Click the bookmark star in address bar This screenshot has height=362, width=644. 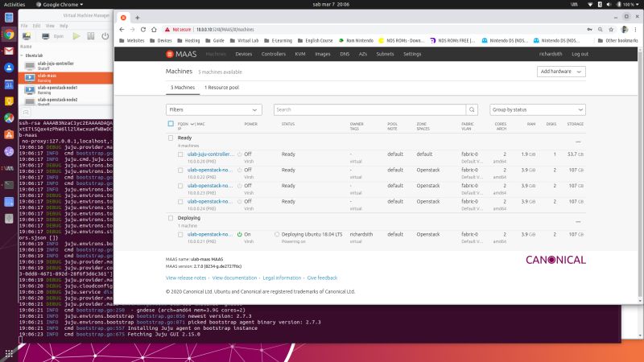click(611, 30)
